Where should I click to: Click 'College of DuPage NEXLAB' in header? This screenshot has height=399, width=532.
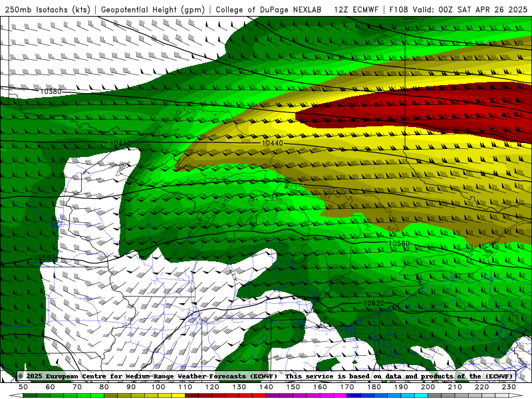click(269, 10)
